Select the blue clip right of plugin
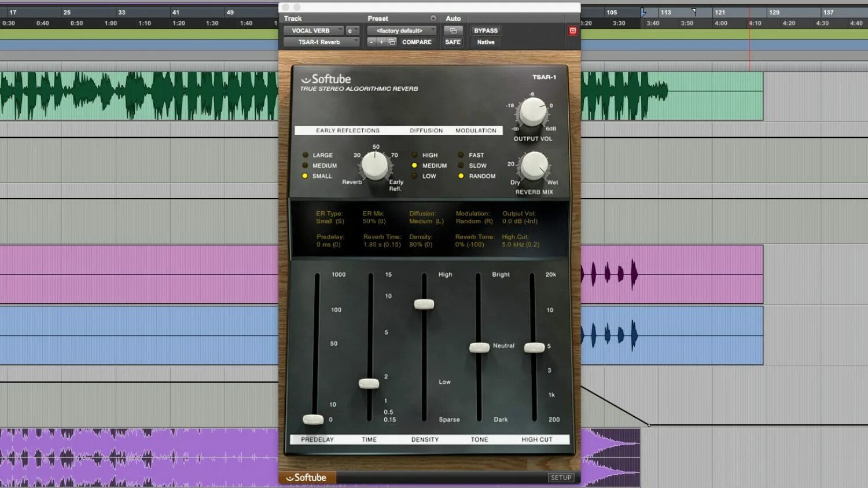868x488 pixels. tap(672, 336)
